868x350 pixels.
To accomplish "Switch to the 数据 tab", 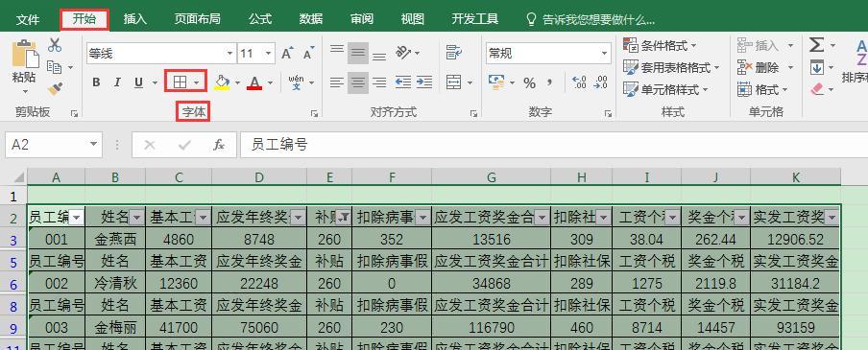I will (311, 19).
